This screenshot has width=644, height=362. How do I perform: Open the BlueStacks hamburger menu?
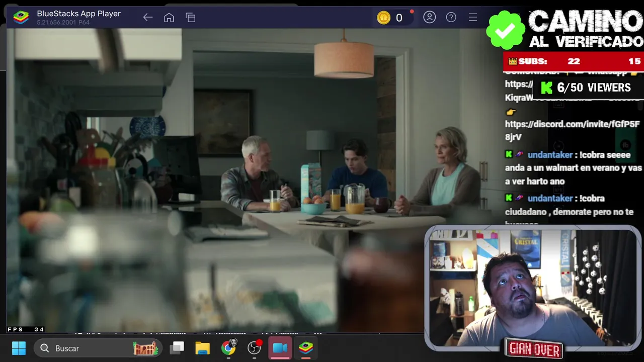click(x=473, y=17)
